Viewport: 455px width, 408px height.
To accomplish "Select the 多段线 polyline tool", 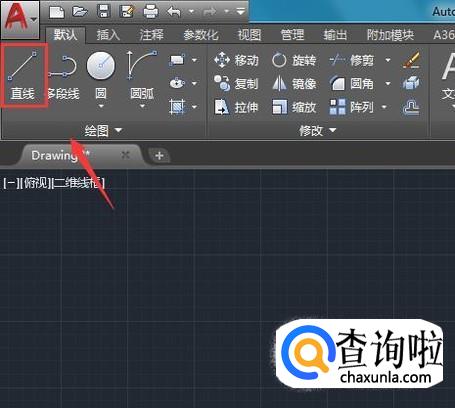I will point(63,76).
